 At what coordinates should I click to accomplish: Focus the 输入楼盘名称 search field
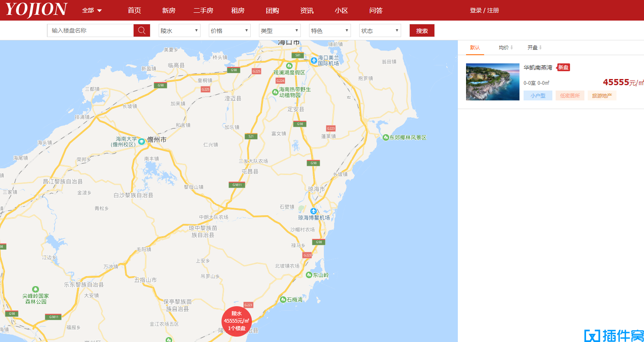coord(90,30)
